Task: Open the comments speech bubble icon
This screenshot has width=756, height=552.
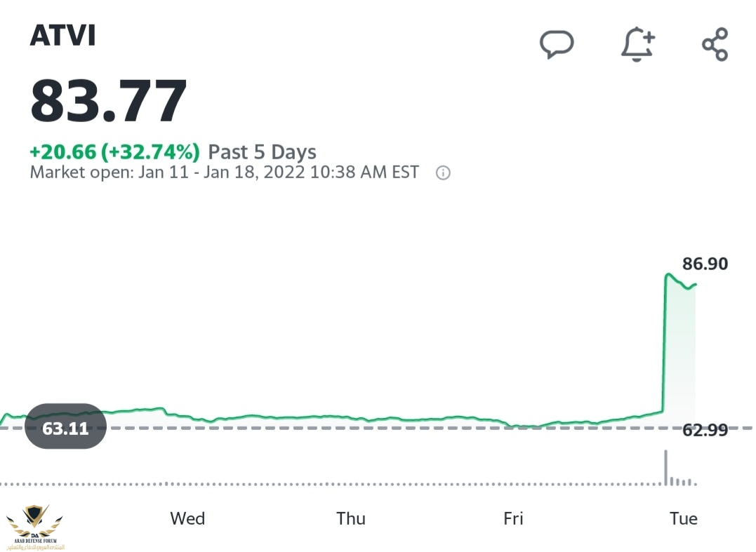Action: coord(556,44)
